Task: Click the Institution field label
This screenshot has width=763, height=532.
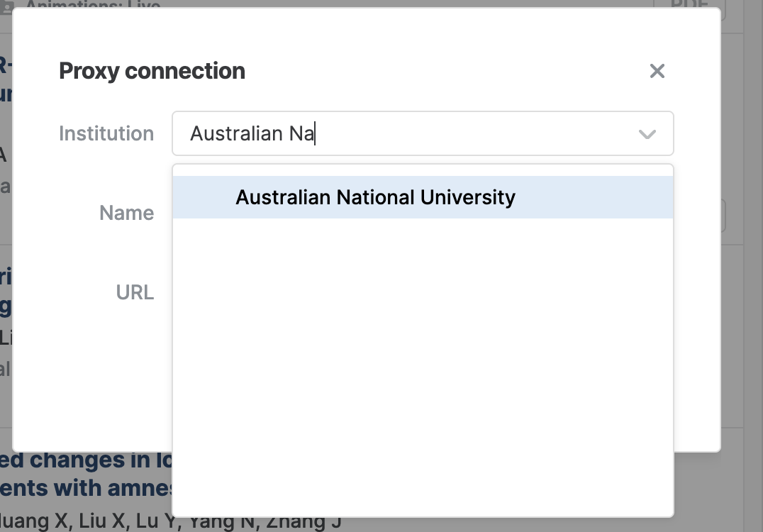Action: pyautogui.click(x=106, y=133)
